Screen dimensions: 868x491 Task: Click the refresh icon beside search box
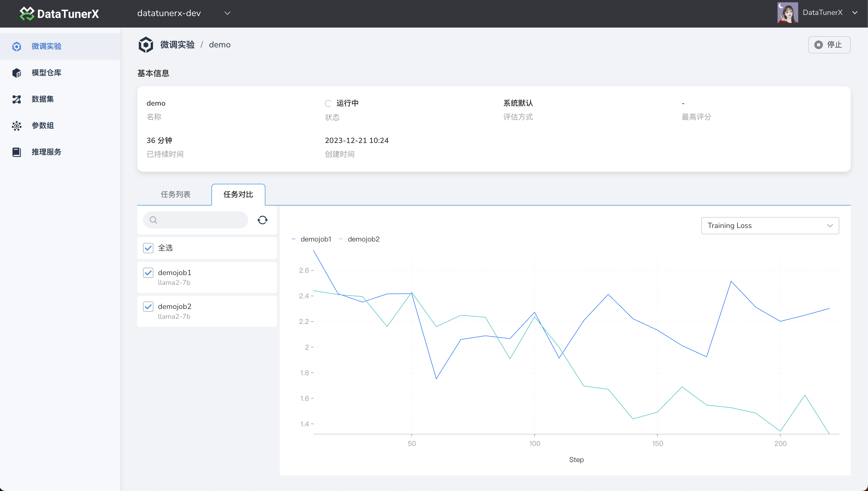pyautogui.click(x=262, y=220)
